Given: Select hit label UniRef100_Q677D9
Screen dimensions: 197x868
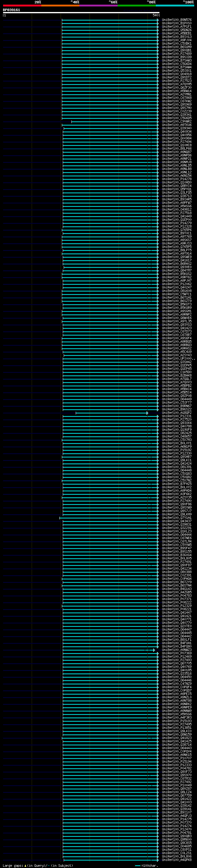Looking at the screenshot, I should (x=177, y=796).
